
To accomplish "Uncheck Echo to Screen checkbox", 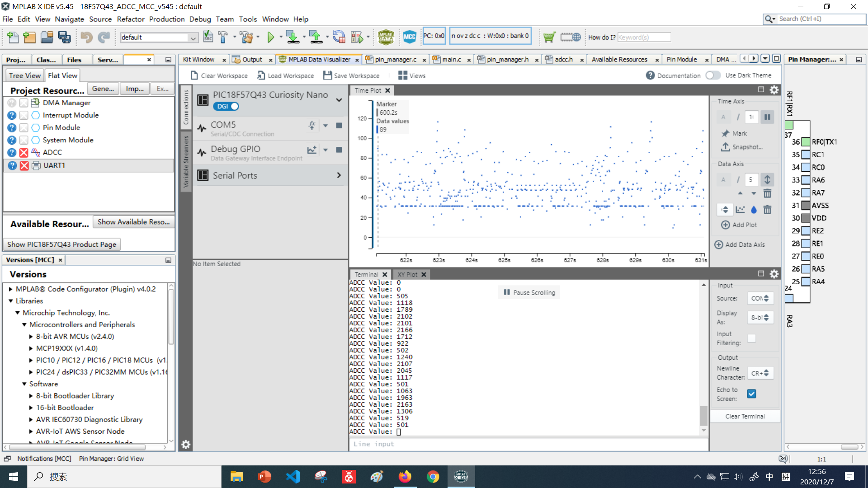I will (x=751, y=394).
